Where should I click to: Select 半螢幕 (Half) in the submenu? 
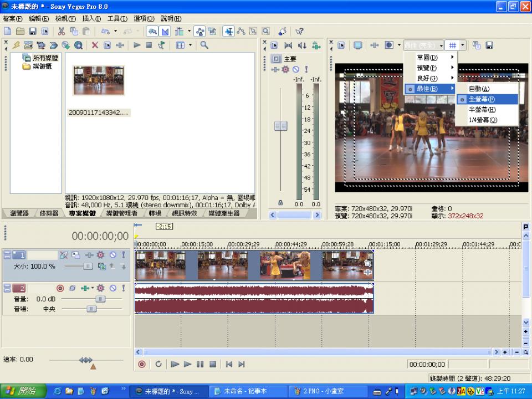click(482, 109)
